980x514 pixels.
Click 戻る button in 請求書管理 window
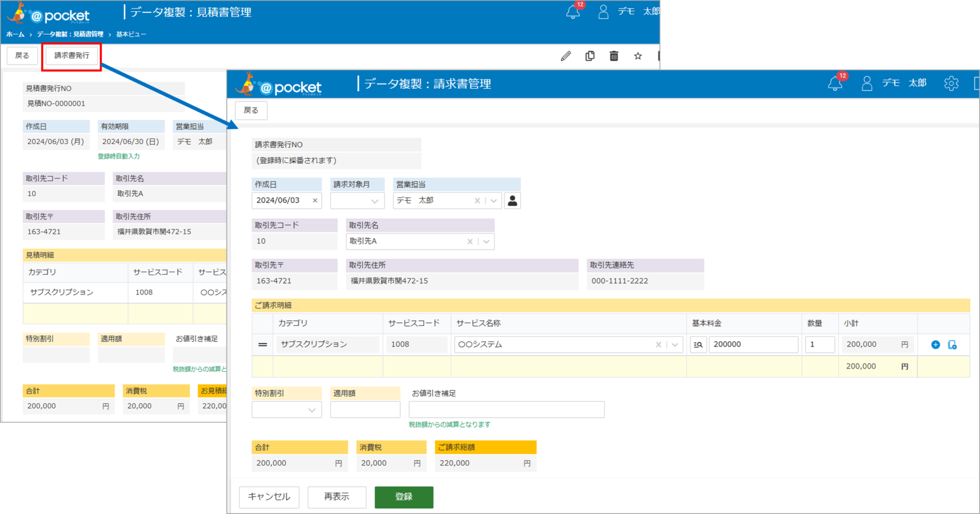(x=251, y=110)
